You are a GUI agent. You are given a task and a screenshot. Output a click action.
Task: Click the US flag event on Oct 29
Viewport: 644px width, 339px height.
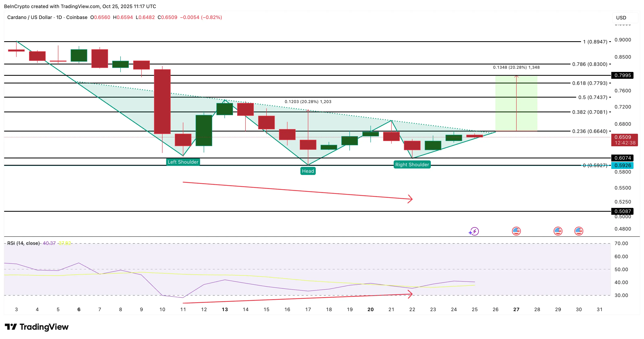(558, 231)
